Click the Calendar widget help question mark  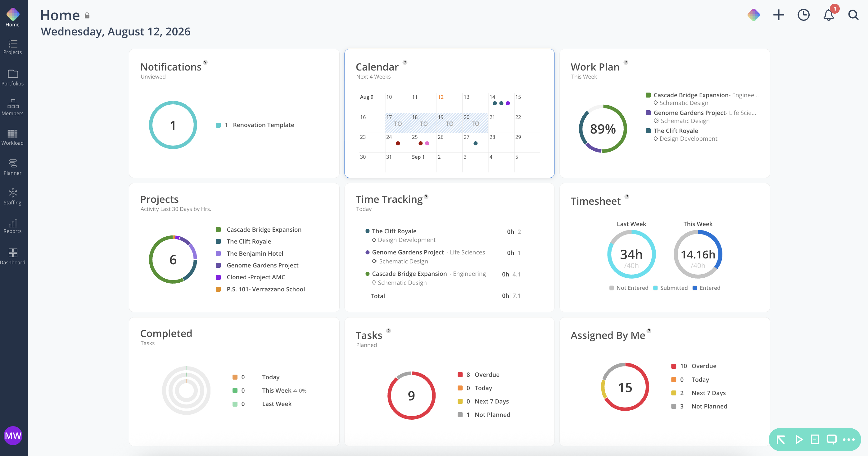(405, 62)
